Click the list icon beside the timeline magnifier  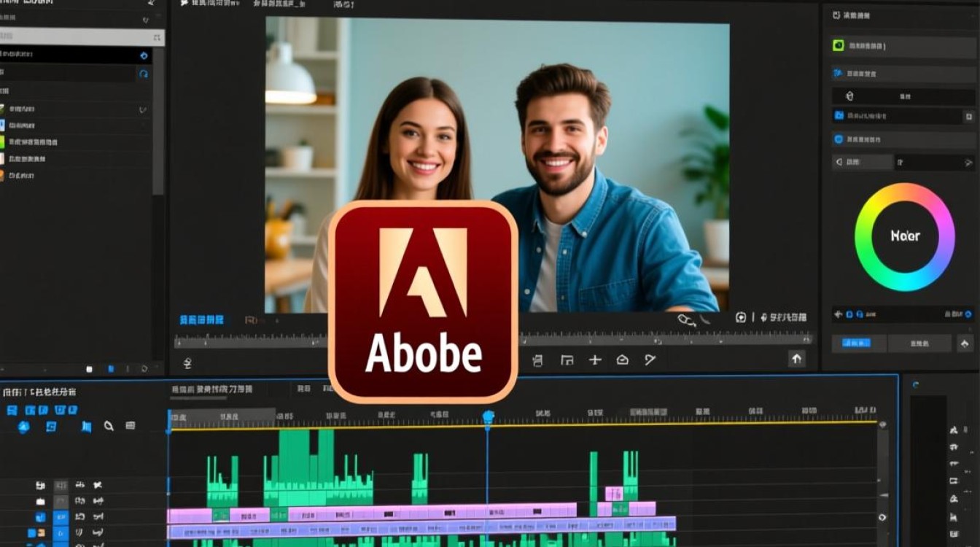[x=130, y=426]
